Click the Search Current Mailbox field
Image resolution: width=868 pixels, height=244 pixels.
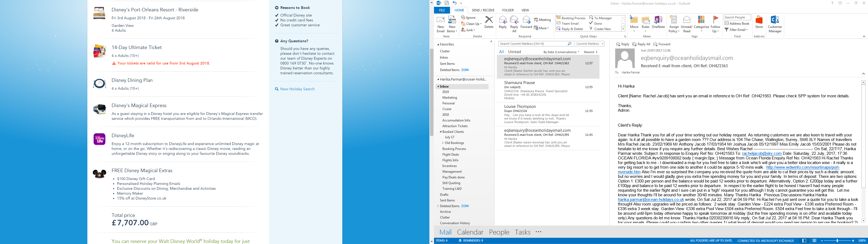click(533, 44)
